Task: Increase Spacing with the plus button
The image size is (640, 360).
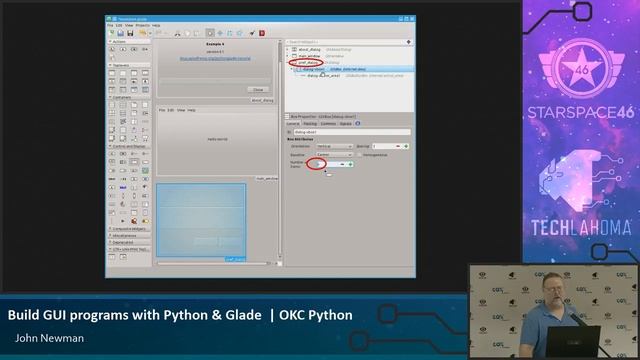Action: [x=406, y=146]
